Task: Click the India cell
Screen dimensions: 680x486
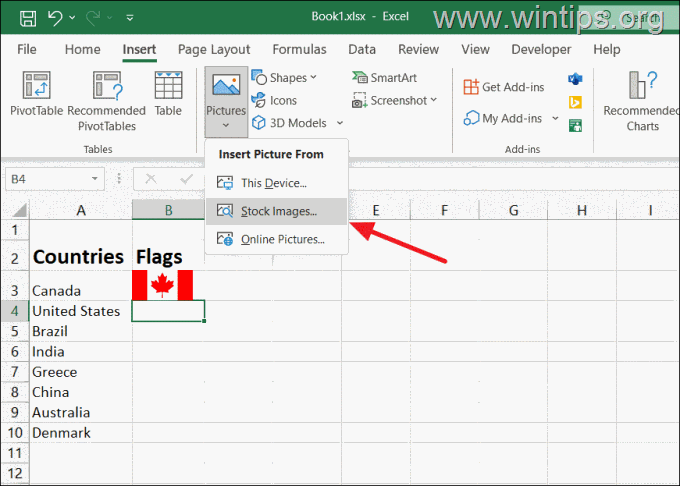Action: pyautogui.click(x=81, y=352)
